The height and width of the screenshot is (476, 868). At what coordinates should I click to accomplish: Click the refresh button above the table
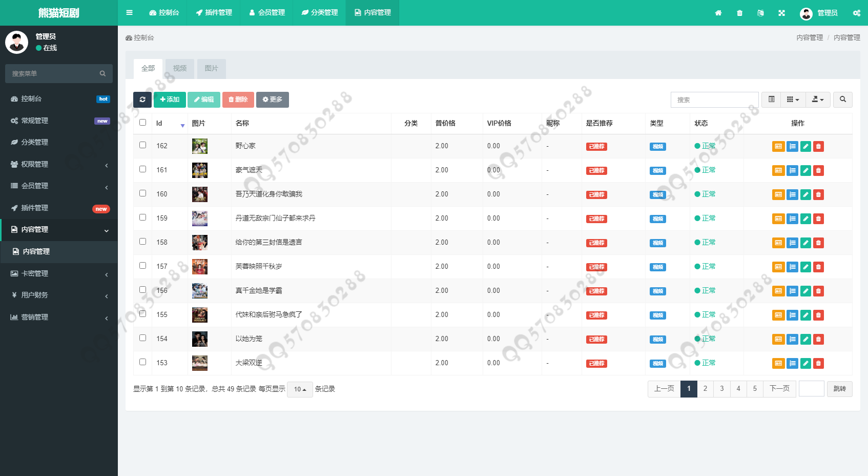(x=142, y=100)
